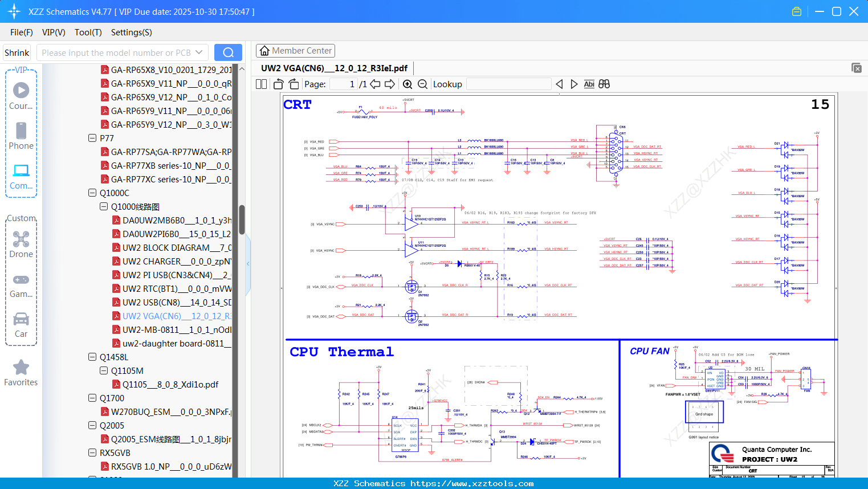Open the Settings(S) menu

point(132,32)
